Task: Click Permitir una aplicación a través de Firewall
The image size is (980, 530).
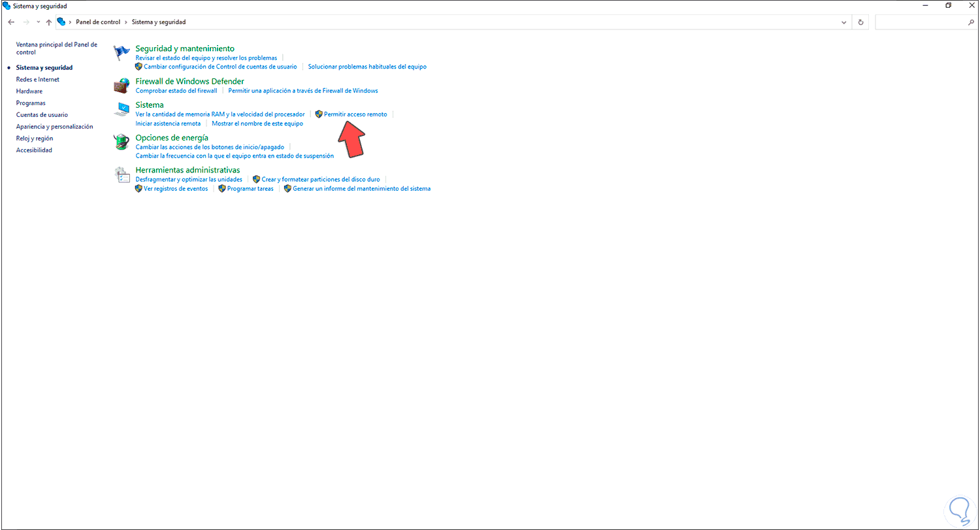Action: click(303, 91)
